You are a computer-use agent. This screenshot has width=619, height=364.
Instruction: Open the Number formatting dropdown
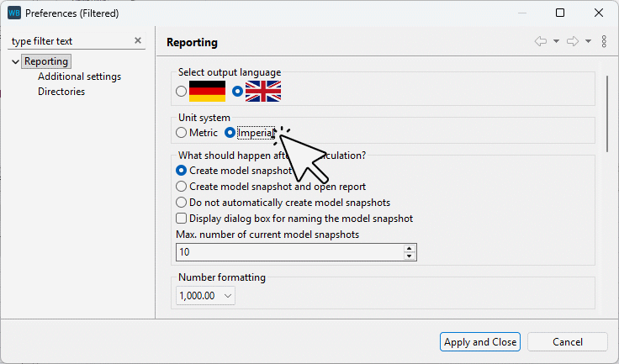point(205,295)
